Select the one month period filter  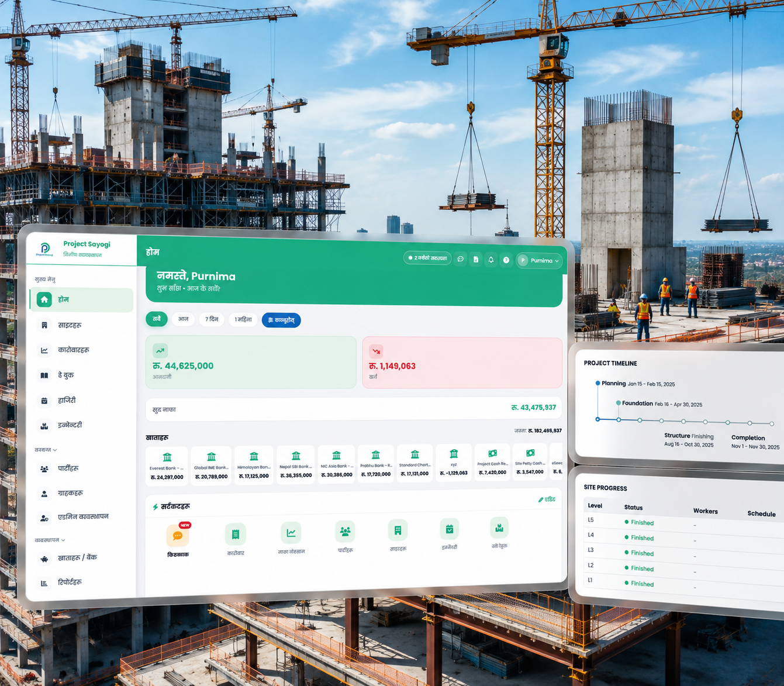click(243, 320)
